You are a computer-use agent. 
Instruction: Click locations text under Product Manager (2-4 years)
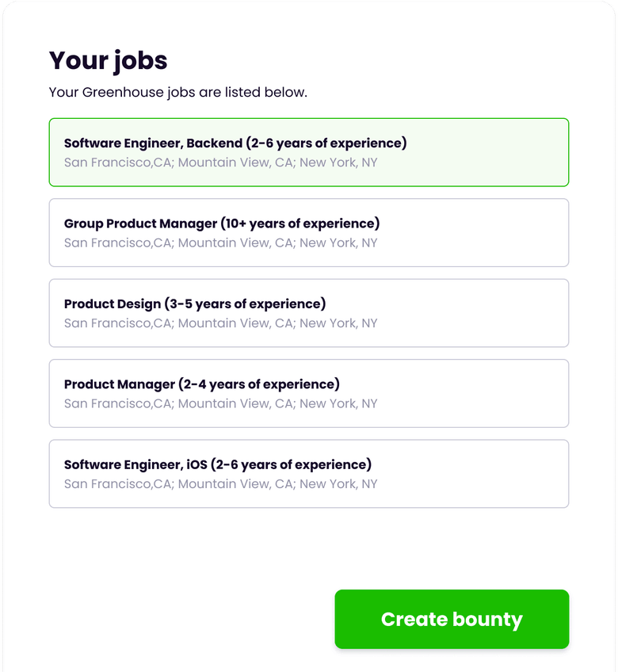220,403
